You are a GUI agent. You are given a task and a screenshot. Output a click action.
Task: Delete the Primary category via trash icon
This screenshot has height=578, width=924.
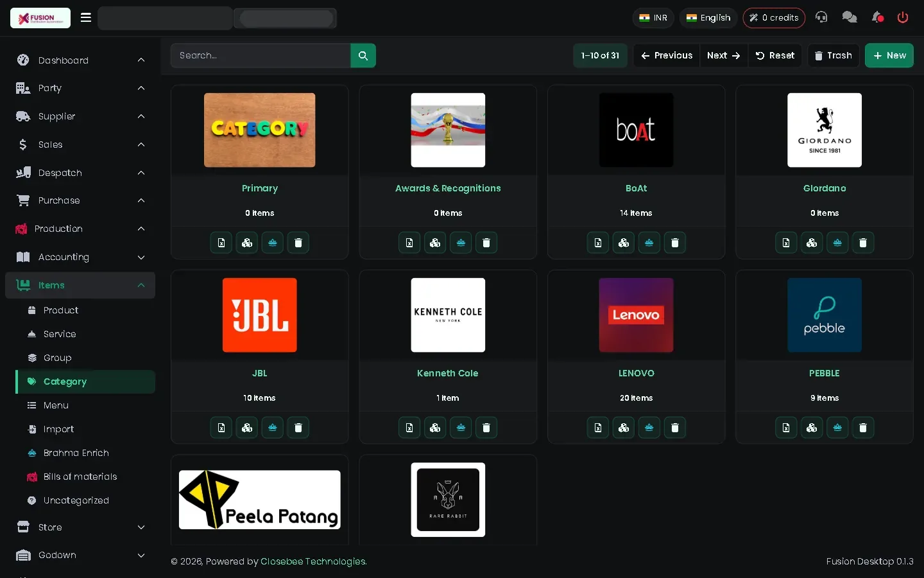click(x=298, y=243)
